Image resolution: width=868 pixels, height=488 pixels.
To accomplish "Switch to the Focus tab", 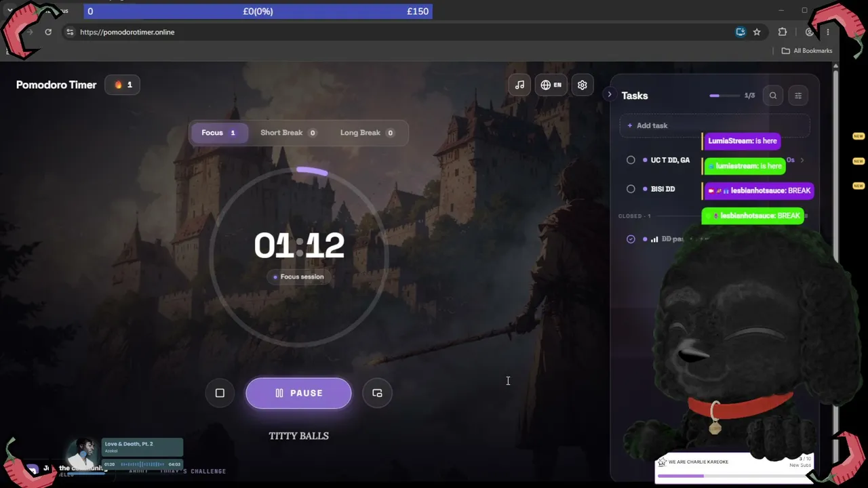I will (x=218, y=133).
